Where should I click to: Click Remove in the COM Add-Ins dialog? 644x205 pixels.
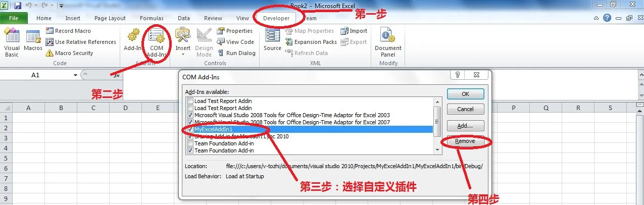(465, 141)
